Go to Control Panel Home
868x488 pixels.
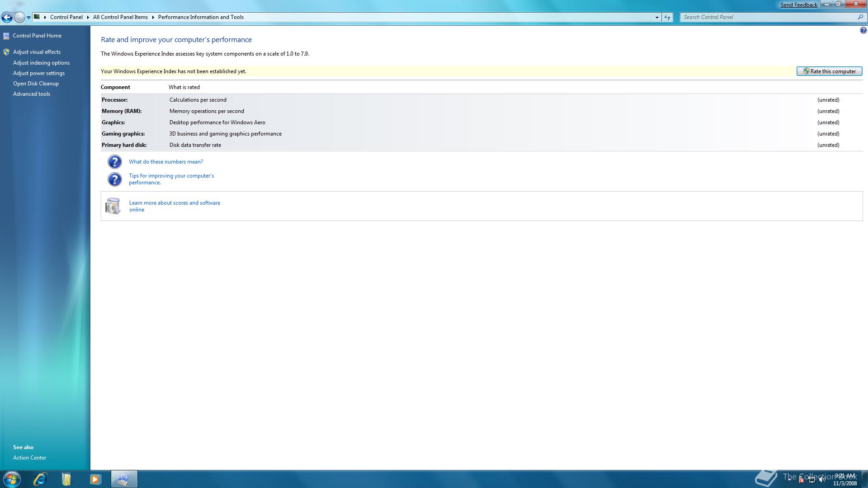coord(37,36)
